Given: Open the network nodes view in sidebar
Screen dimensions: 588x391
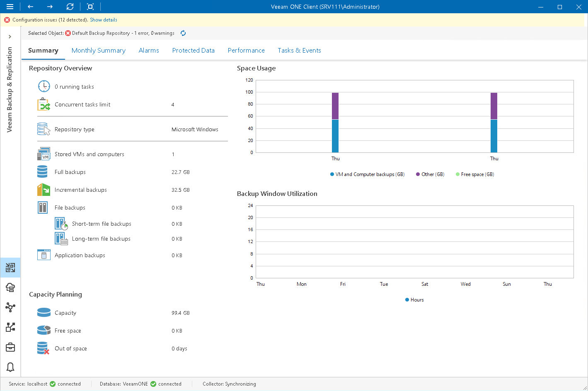Looking at the screenshot, I should [10, 307].
